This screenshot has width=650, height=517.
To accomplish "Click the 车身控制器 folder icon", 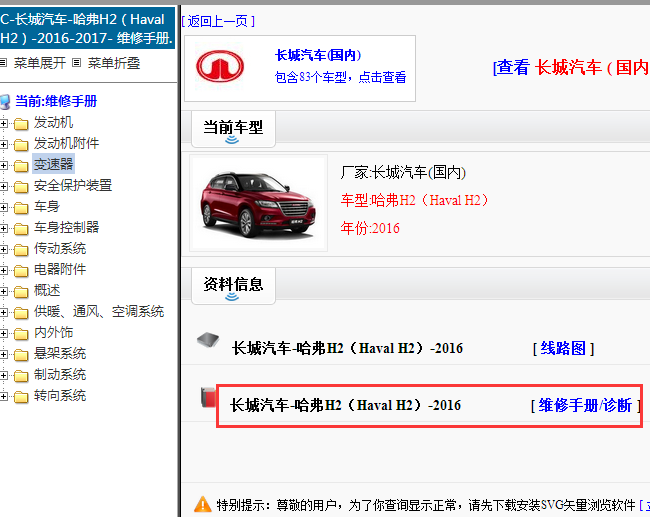I will click(x=21, y=229).
